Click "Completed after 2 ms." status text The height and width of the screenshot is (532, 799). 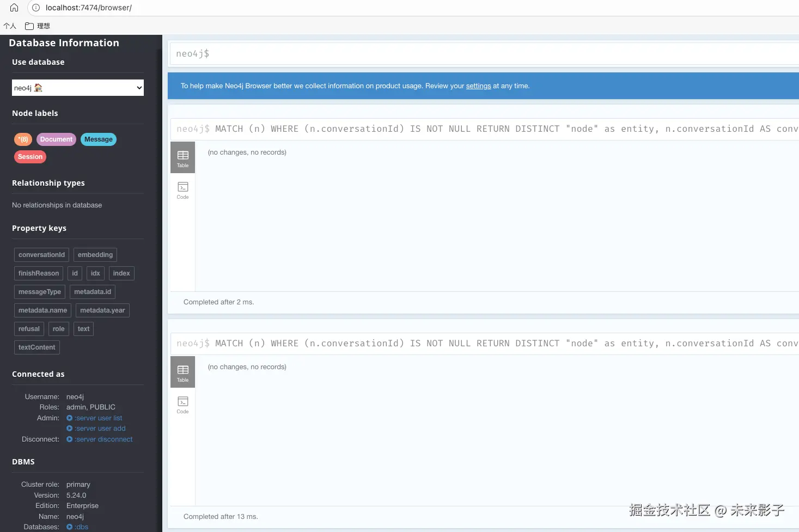click(x=219, y=302)
